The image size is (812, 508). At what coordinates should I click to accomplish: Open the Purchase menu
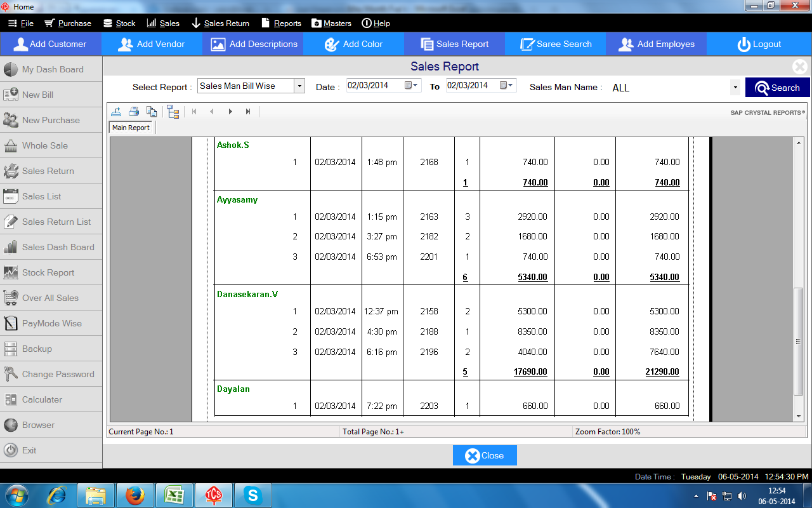[68, 23]
